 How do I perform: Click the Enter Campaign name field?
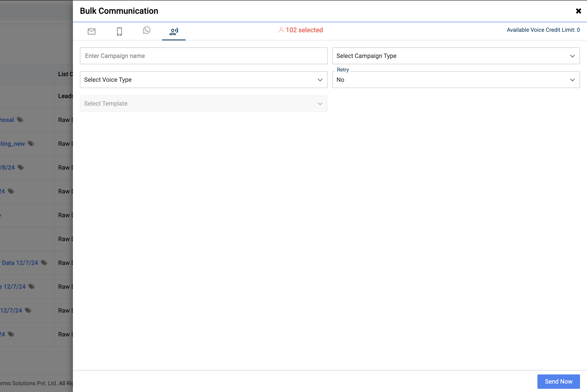[x=204, y=56]
